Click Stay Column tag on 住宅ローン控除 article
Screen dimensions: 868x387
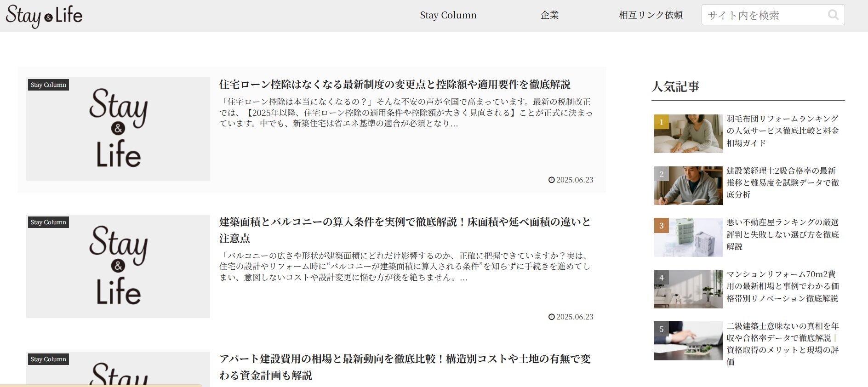(48, 85)
